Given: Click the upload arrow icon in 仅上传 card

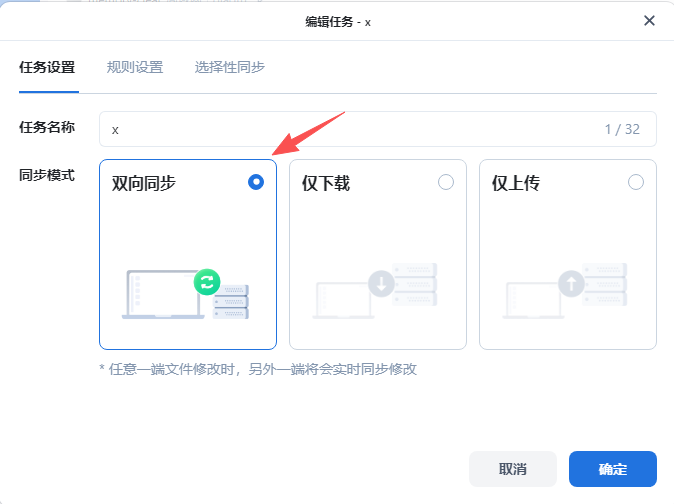Looking at the screenshot, I should [571, 284].
